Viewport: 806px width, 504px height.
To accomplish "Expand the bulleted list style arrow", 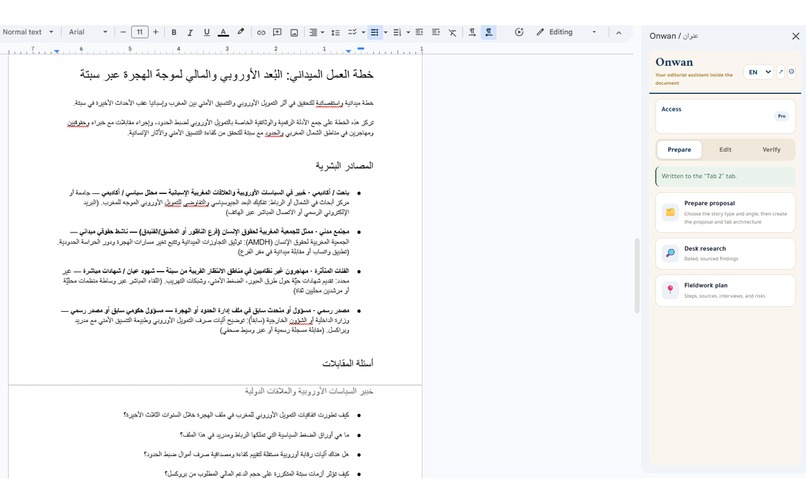I will [x=386, y=32].
